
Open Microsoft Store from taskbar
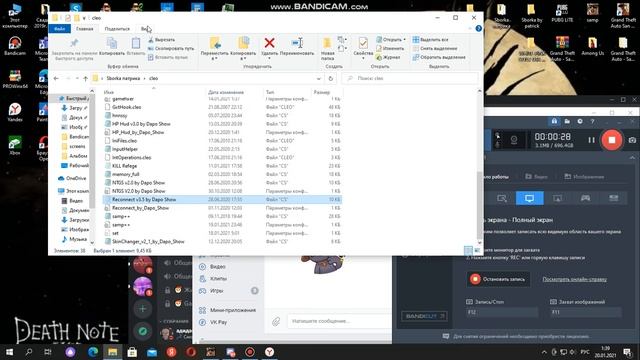click(132, 352)
